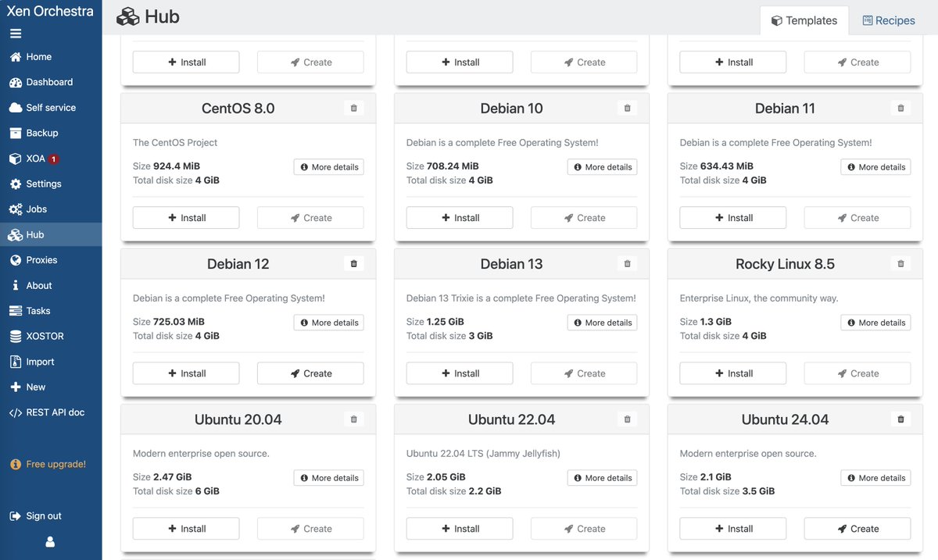The width and height of the screenshot is (938, 560).
Task: Show More details for Debian 10
Action: (x=603, y=167)
